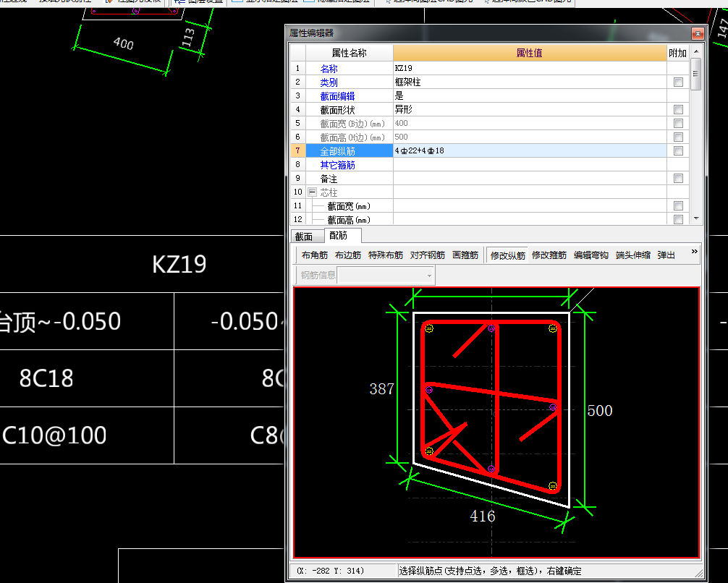
Task: Click the 截面形状 property label
Action: click(x=337, y=110)
